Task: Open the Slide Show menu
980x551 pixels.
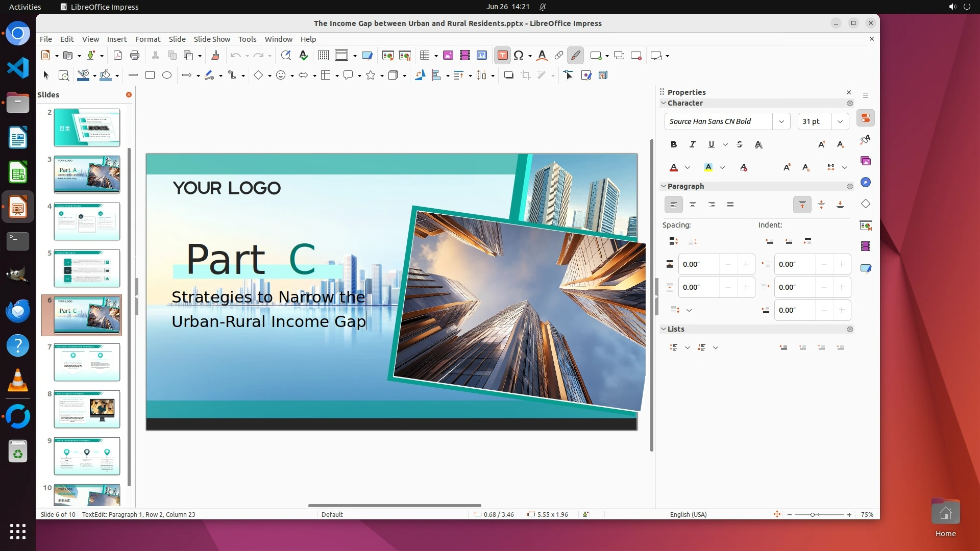Action: (x=212, y=39)
